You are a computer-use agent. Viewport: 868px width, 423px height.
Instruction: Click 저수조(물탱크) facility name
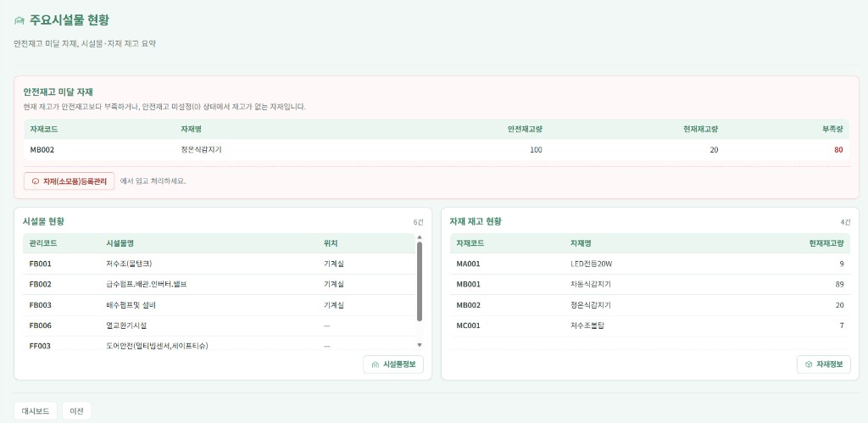coord(129,264)
